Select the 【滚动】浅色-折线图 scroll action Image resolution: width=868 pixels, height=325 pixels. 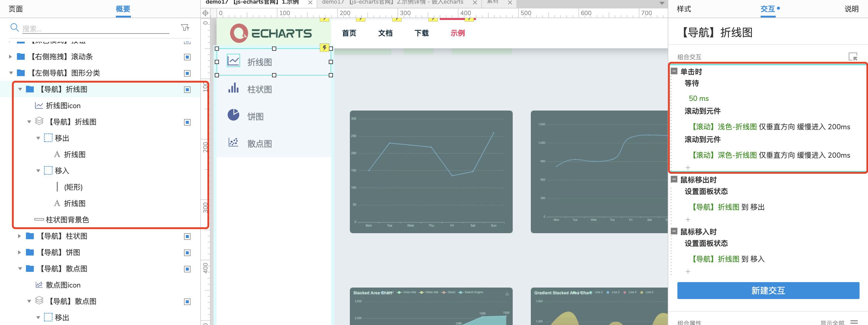point(770,127)
